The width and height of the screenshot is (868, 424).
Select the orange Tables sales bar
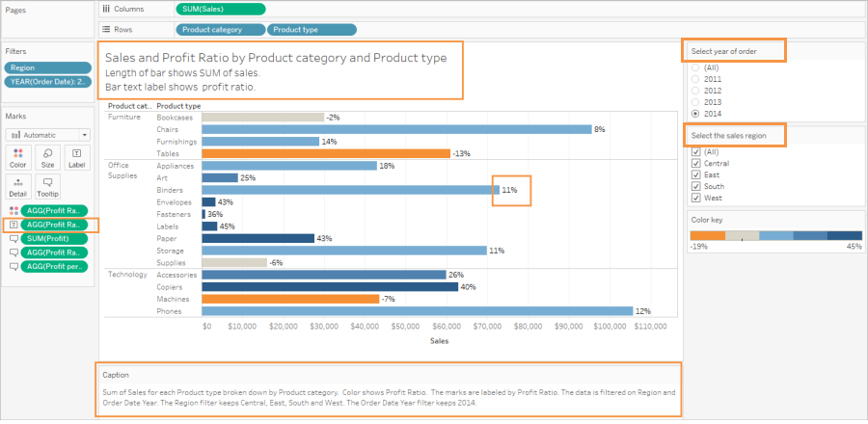[x=326, y=153]
